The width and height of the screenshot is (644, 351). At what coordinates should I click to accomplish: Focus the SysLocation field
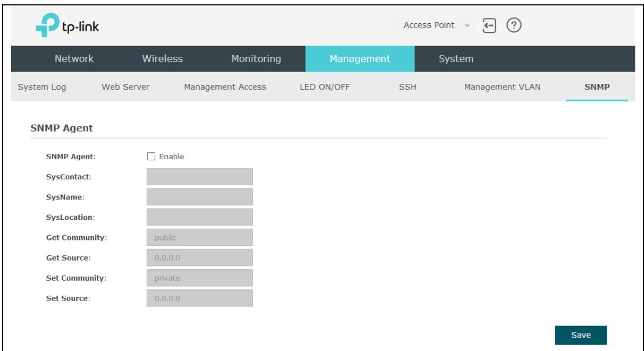pos(200,217)
